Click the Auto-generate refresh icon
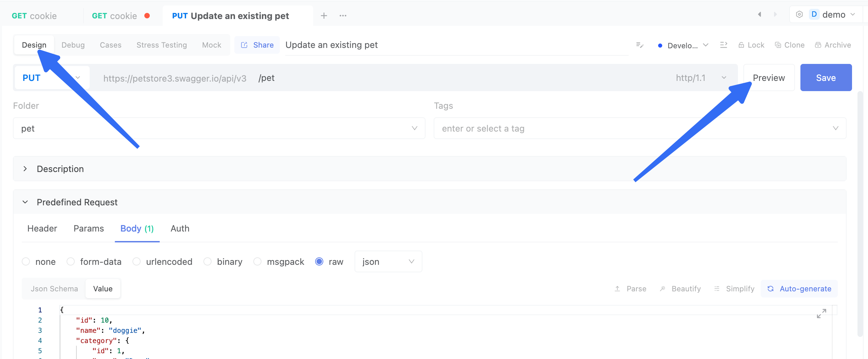Screen dimensions: 868x359 pyautogui.click(x=771, y=289)
